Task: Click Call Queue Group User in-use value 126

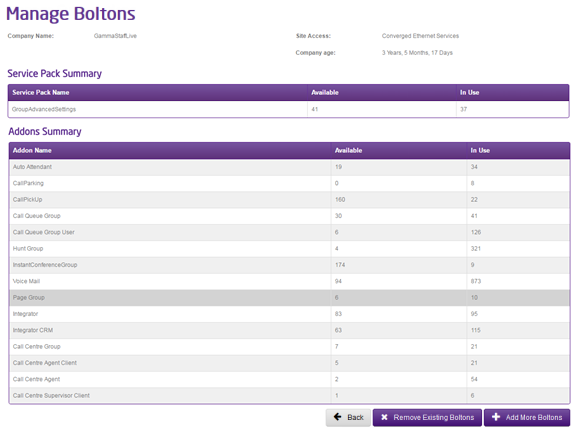Action: click(475, 232)
